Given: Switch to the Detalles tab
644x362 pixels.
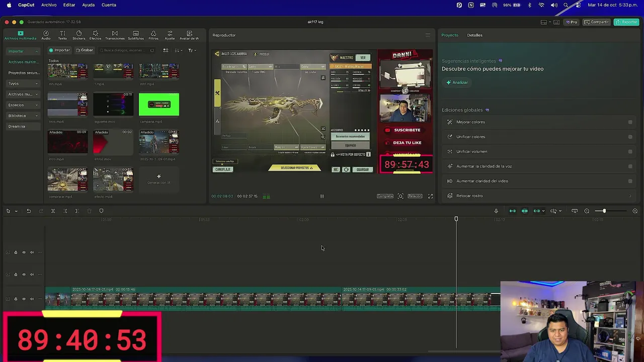Looking at the screenshot, I should tap(474, 35).
